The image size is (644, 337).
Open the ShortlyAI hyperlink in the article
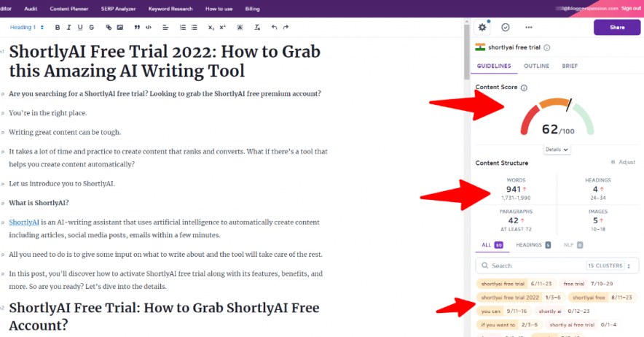[x=24, y=222]
